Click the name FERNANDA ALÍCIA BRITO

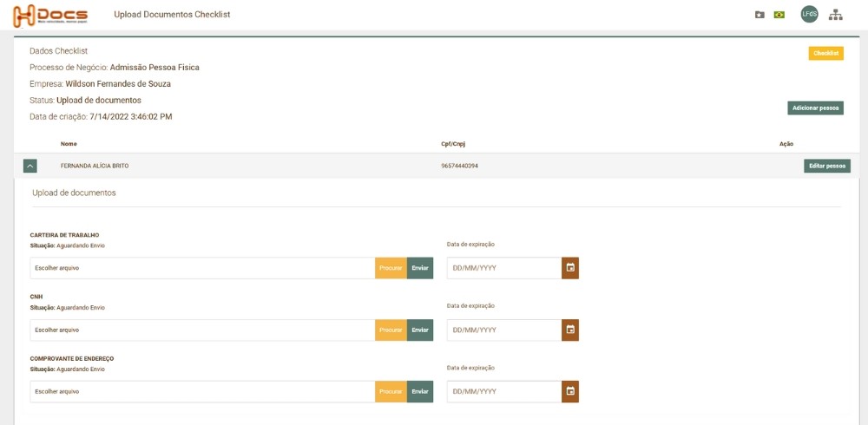click(x=95, y=166)
